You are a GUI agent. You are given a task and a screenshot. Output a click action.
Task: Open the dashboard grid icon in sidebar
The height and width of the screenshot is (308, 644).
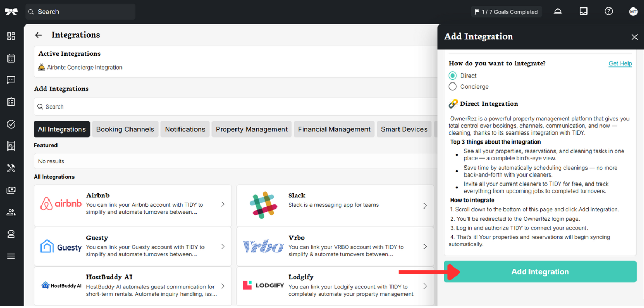(11, 36)
